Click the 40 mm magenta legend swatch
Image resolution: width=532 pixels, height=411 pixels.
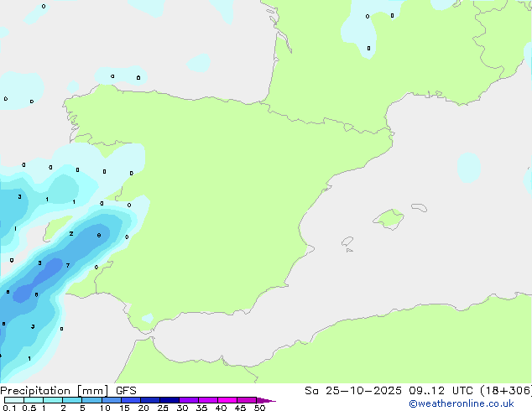click(x=227, y=400)
